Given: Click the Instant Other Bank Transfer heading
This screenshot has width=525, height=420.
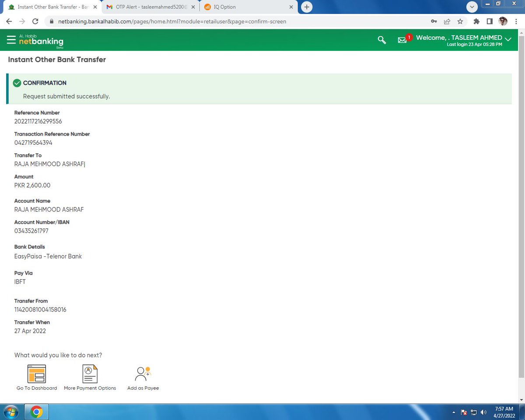Looking at the screenshot, I should coord(57,59).
